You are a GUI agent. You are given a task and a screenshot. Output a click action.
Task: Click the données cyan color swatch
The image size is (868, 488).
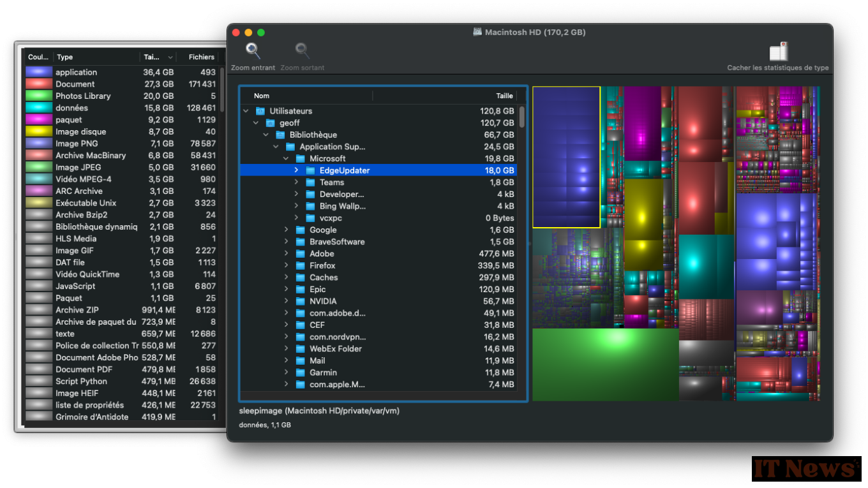coord(39,108)
